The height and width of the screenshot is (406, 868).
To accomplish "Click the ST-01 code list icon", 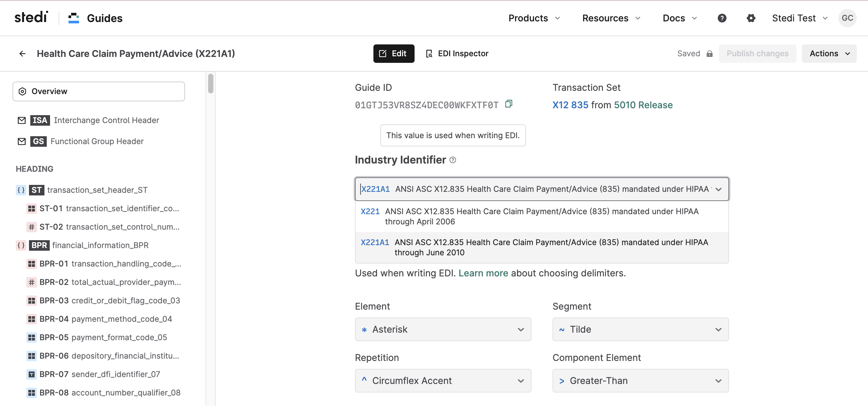I will tap(31, 209).
